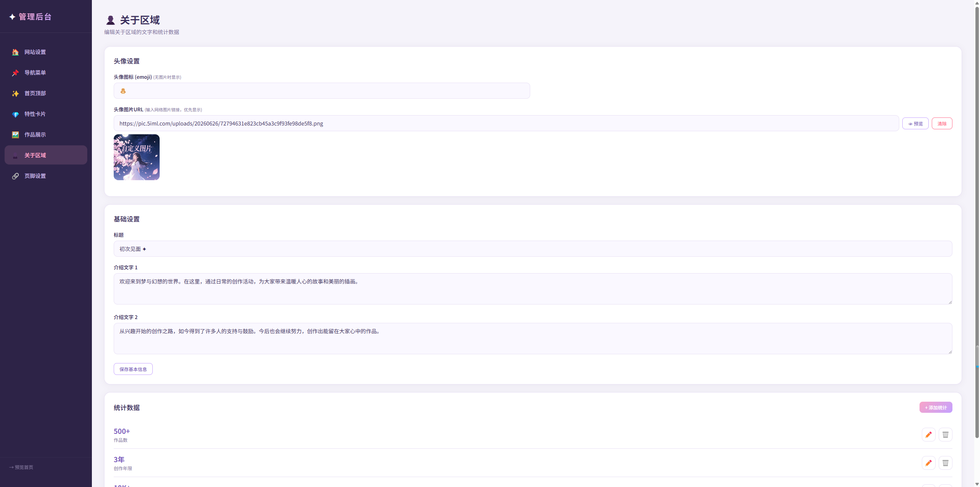Click the 预览 button for the avatar URL
Screen dimensions: 980x487
tap(915, 124)
